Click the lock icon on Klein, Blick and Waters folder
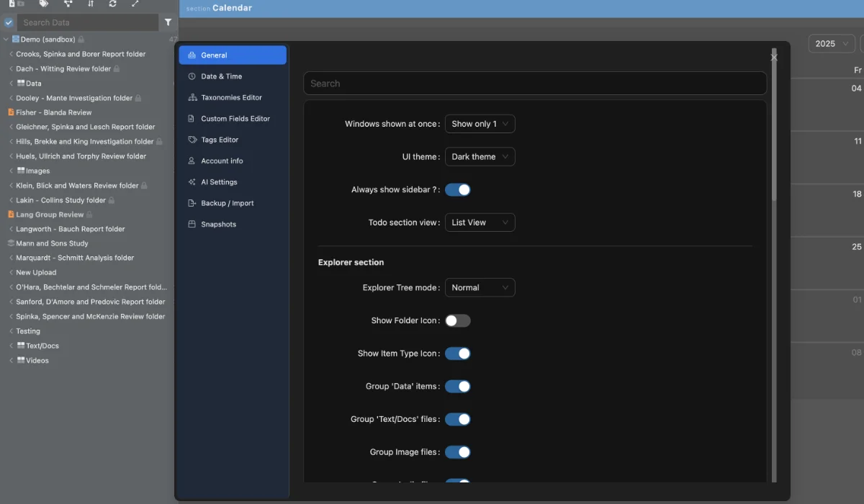 (144, 185)
